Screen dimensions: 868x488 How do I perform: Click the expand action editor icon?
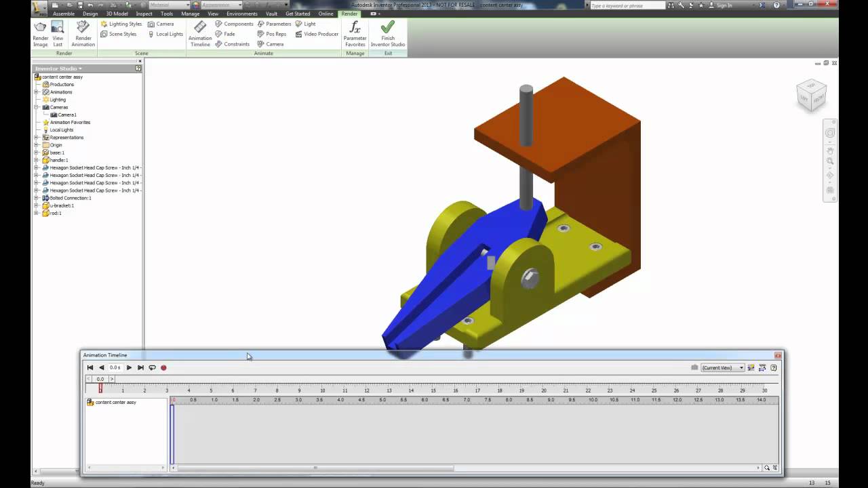coord(762,367)
